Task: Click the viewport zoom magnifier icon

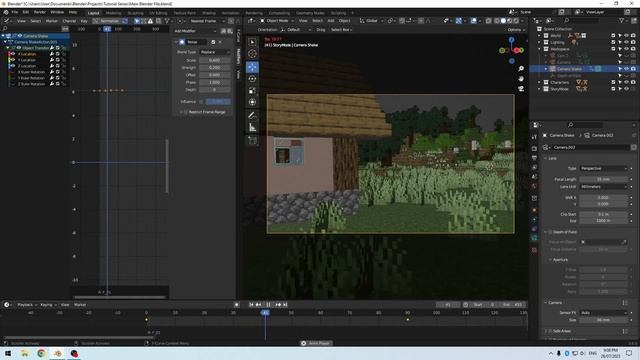Action: coord(521,69)
